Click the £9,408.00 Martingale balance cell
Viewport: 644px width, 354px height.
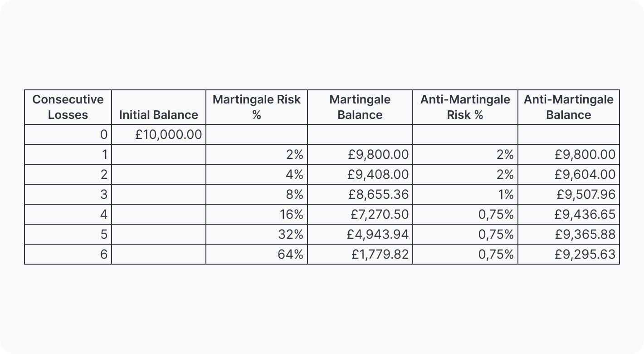(378, 175)
